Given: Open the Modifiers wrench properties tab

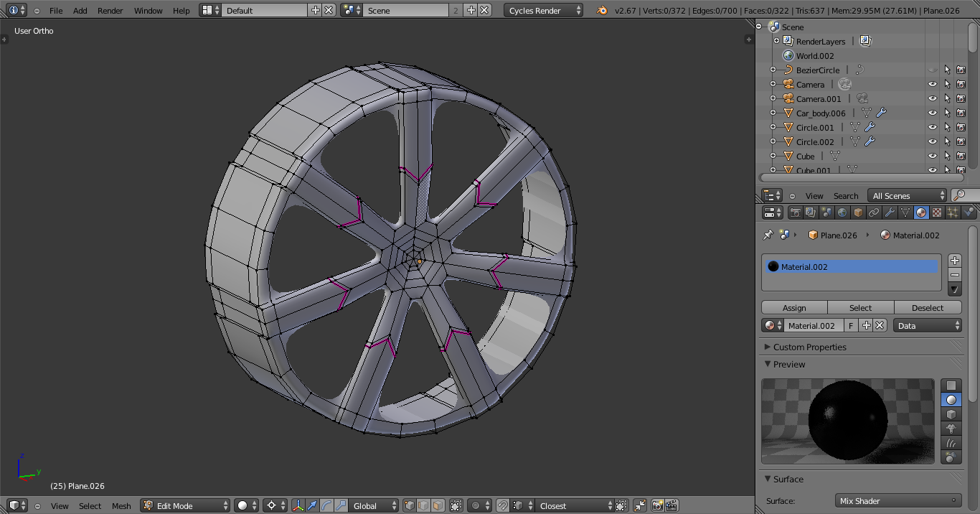Looking at the screenshot, I should coord(890,212).
